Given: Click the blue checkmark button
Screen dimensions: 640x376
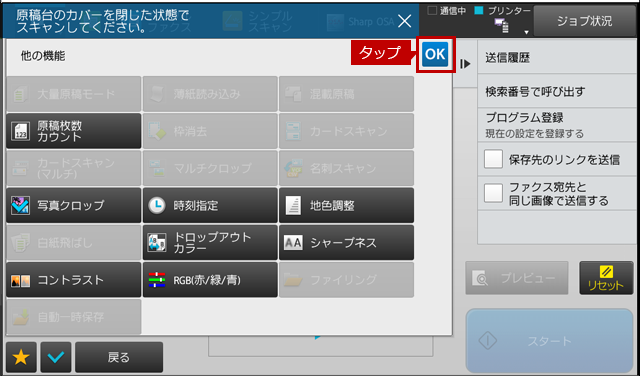Looking at the screenshot, I should pos(56,357).
